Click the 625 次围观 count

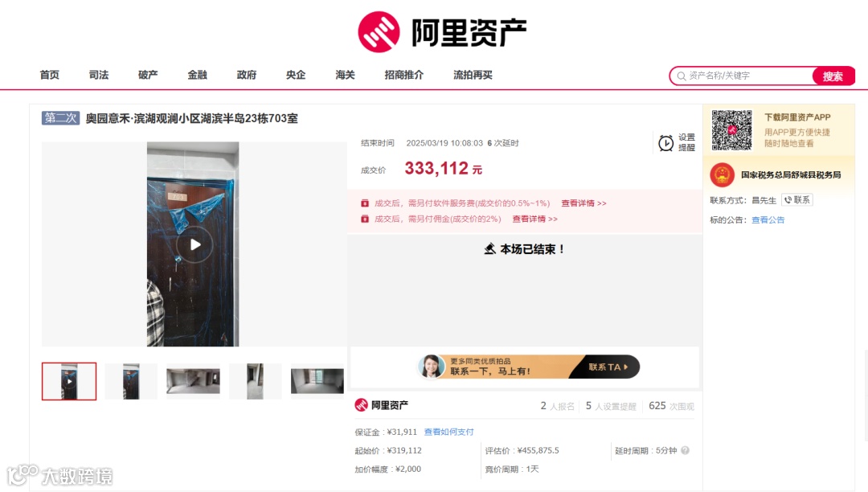pyautogui.click(x=671, y=406)
